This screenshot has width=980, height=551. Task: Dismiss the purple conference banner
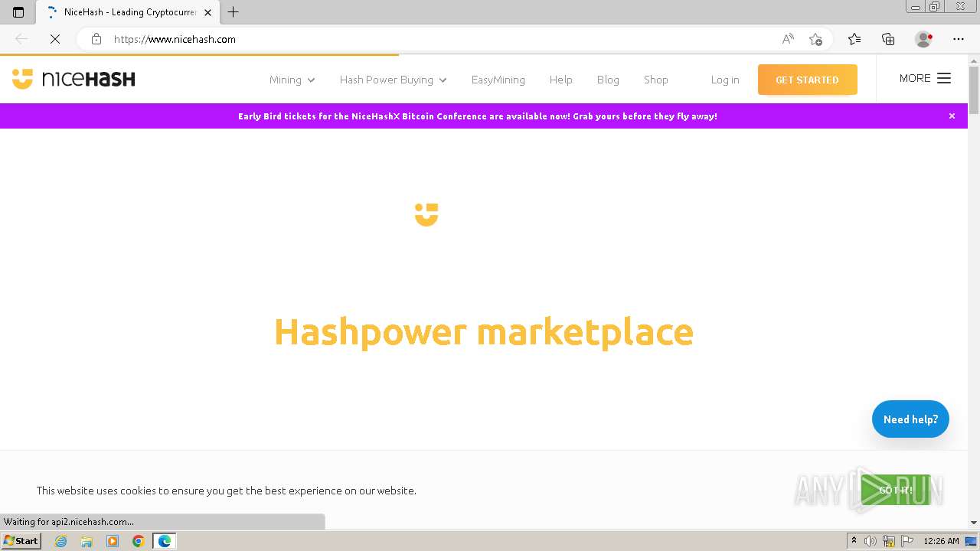[952, 116]
